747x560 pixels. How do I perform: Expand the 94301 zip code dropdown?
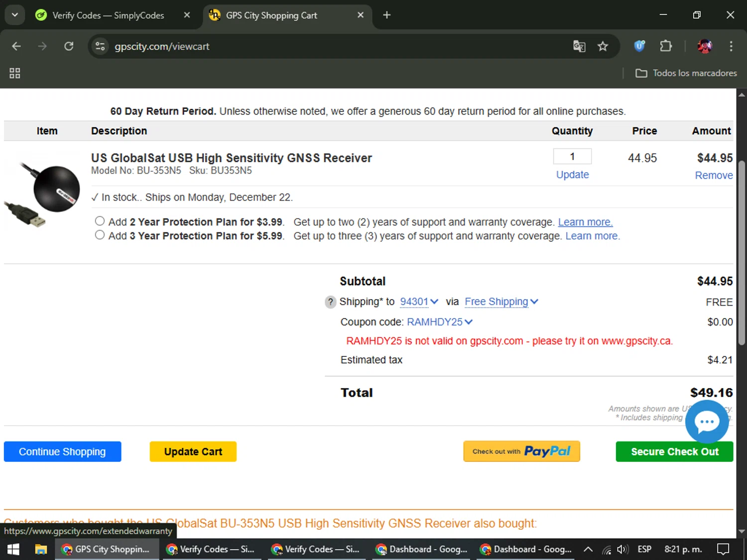419,302
